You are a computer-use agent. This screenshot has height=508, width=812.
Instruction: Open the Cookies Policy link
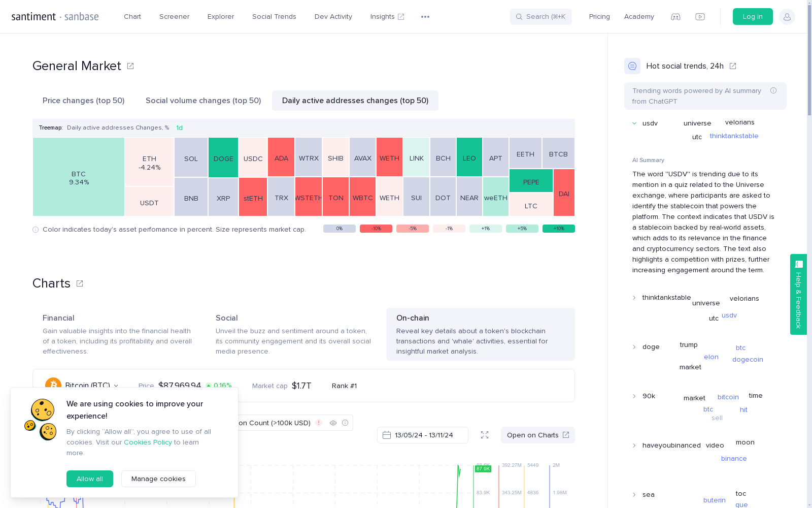pyautogui.click(x=148, y=442)
